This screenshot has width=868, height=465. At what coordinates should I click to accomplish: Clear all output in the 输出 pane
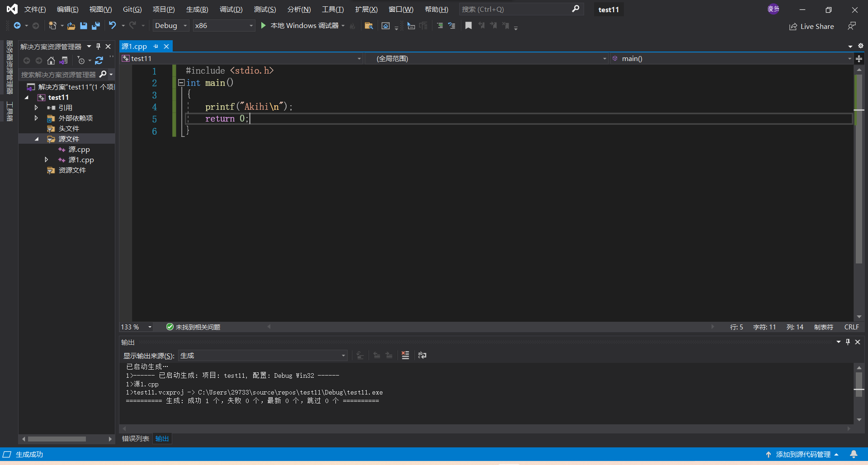(x=406, y=356)
